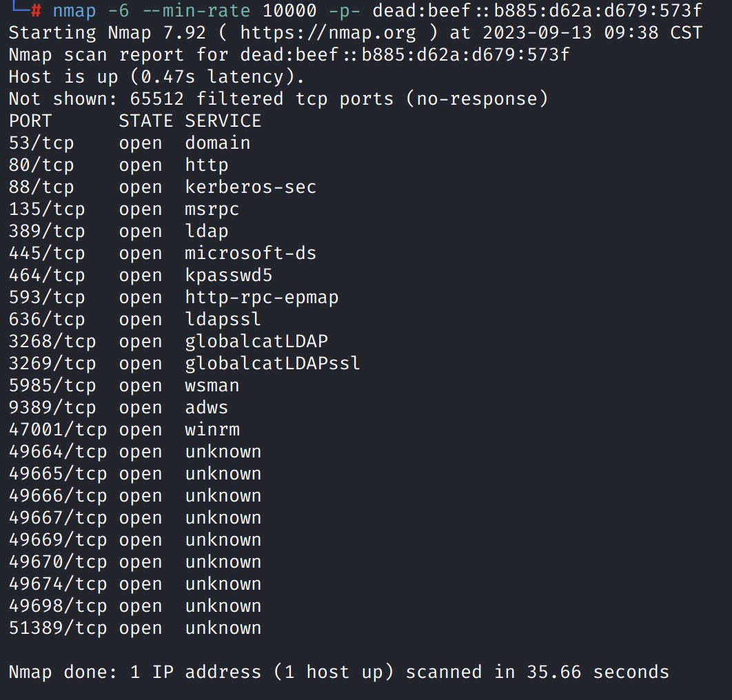Click the winrm service name
The width and height of the screenshot is (732, 700).
212,429
